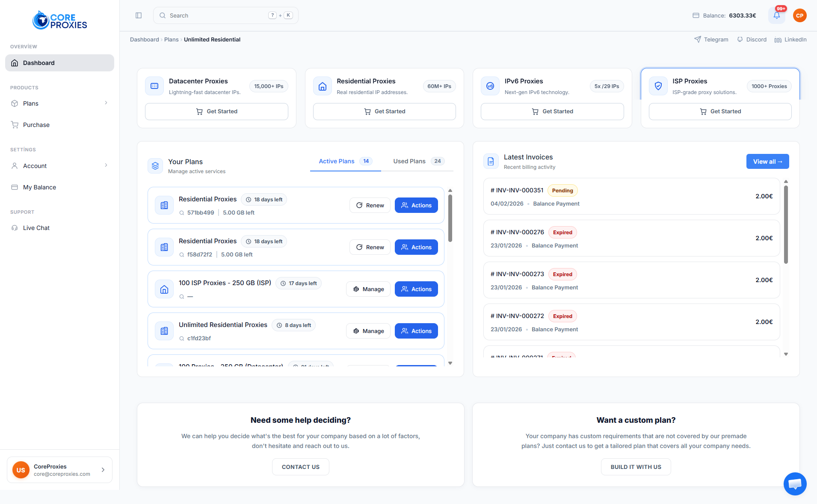Expand the Account settings item
This screenshot has width=817, height=504.
tap(106, 165)
